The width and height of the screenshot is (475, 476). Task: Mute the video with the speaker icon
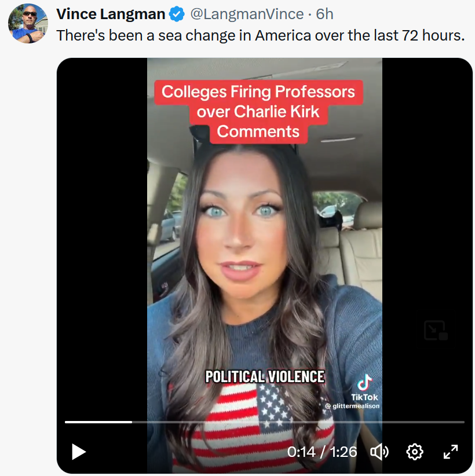(x=379, y=452)
